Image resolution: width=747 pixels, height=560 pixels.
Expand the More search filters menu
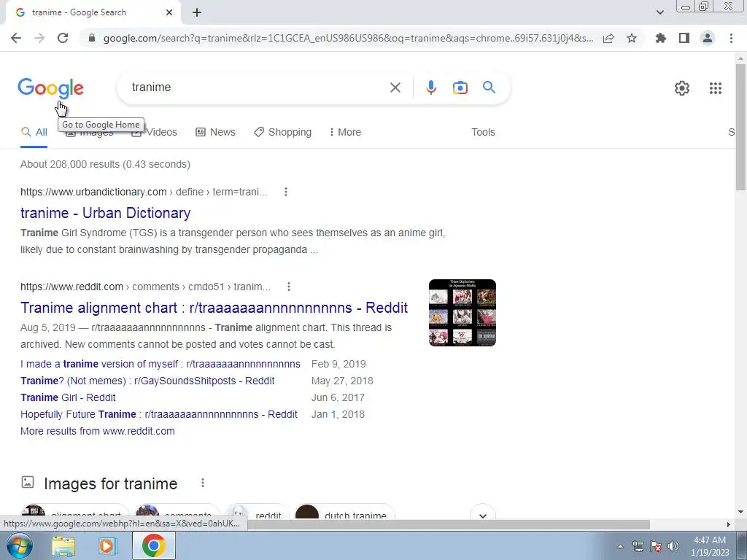(345, 132)
